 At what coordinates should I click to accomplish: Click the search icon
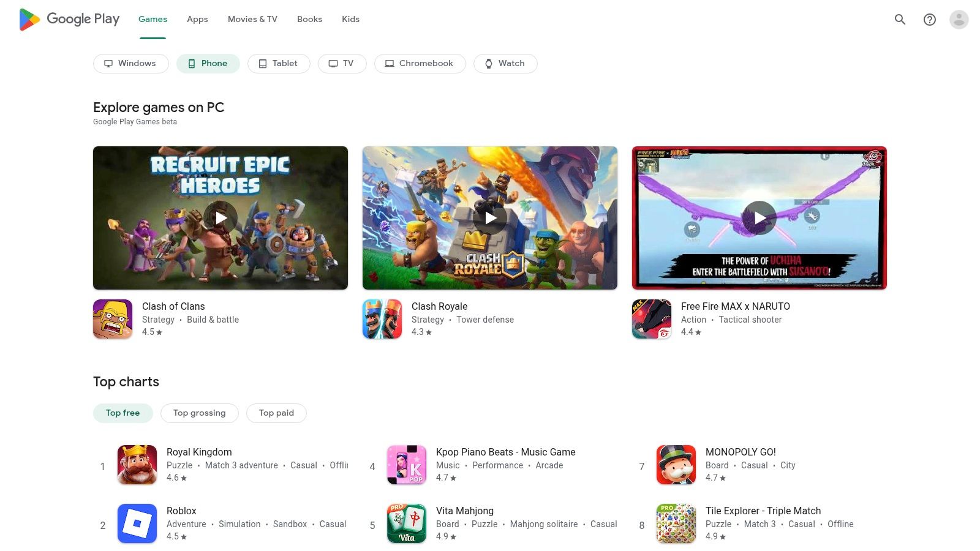[900, 19]
